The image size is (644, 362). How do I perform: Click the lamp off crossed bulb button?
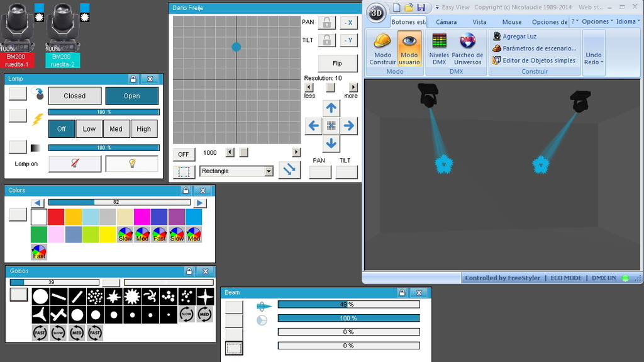[x=75, y=163]
